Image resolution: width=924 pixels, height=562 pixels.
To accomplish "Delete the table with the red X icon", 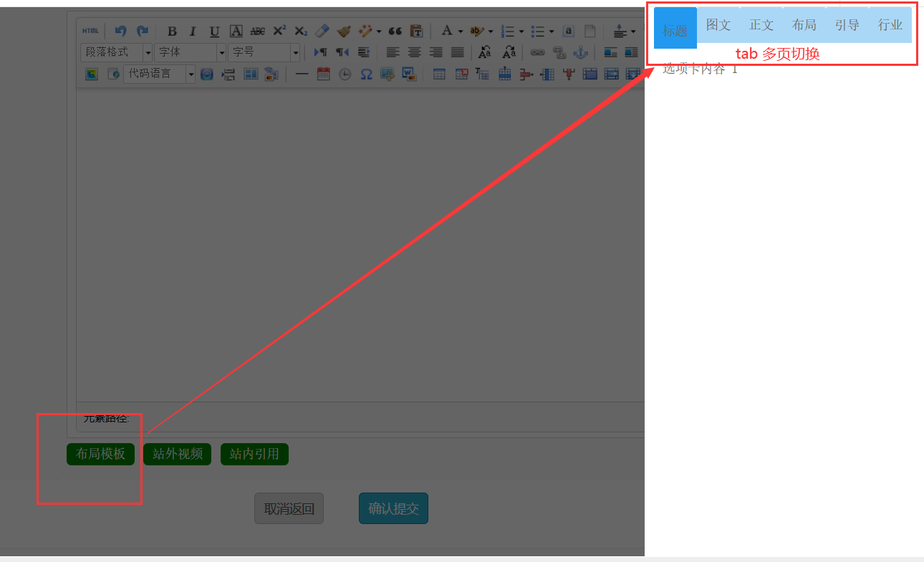I will (x=461, y=74).
